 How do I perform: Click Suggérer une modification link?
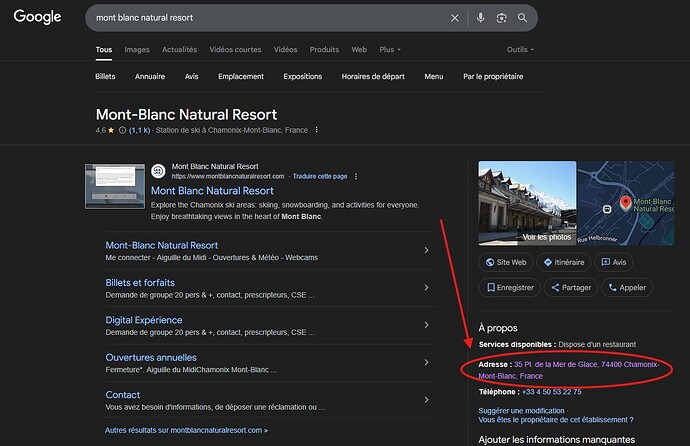(521, 410)
